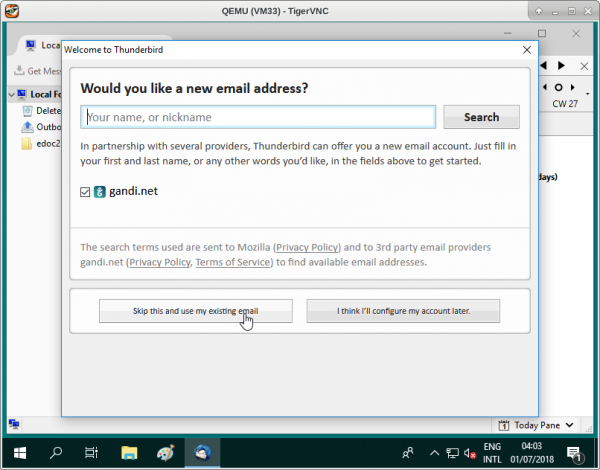Go to next week in mini calendar
The height and width of the screenshot is (470, 600).
[572, 87]
